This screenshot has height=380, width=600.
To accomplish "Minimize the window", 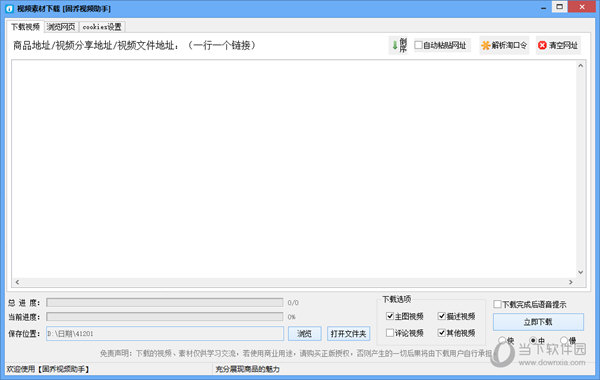I will pyautogui.click(x=543, y=8).
